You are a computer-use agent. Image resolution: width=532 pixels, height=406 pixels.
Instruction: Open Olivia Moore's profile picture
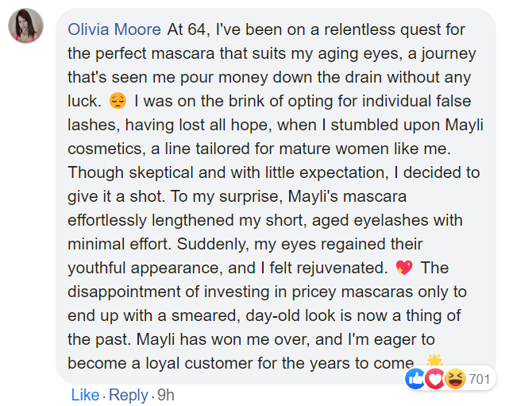pyautogui.click(x=25, y=27)
